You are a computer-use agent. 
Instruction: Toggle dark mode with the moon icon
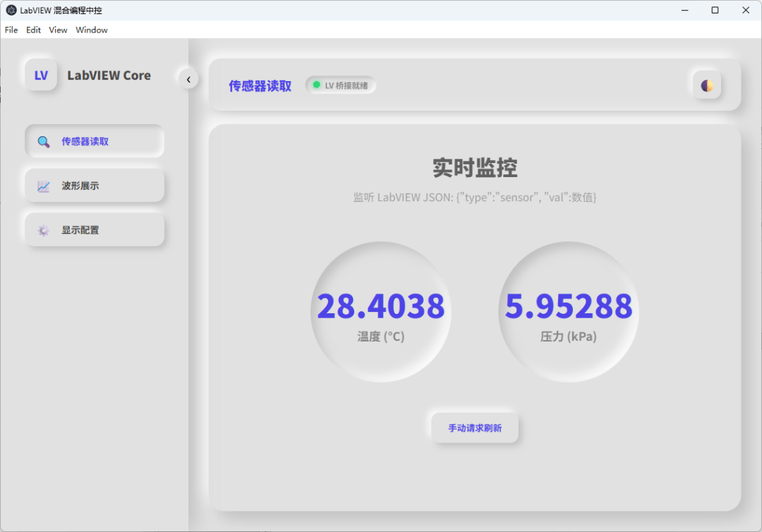tap(706, 85)
